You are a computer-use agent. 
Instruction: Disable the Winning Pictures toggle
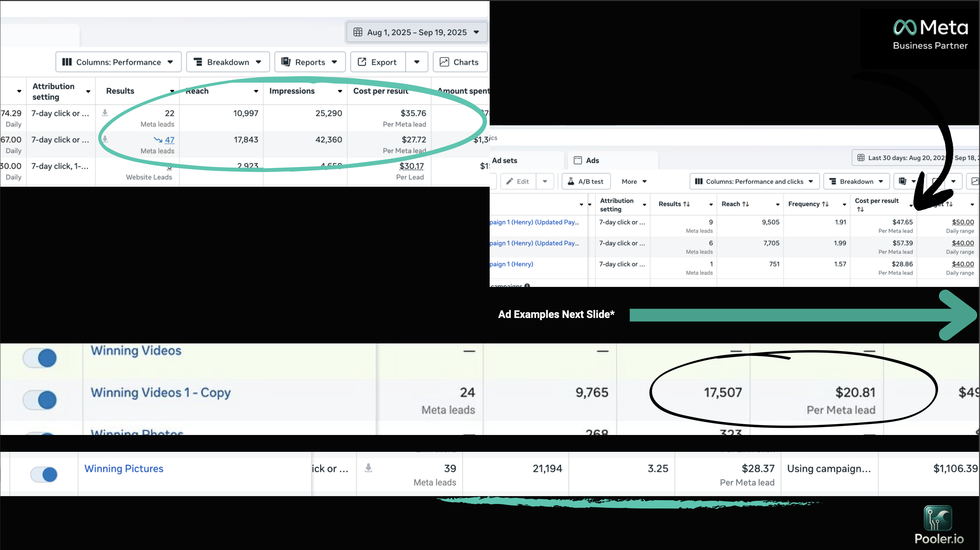[44, 474]
